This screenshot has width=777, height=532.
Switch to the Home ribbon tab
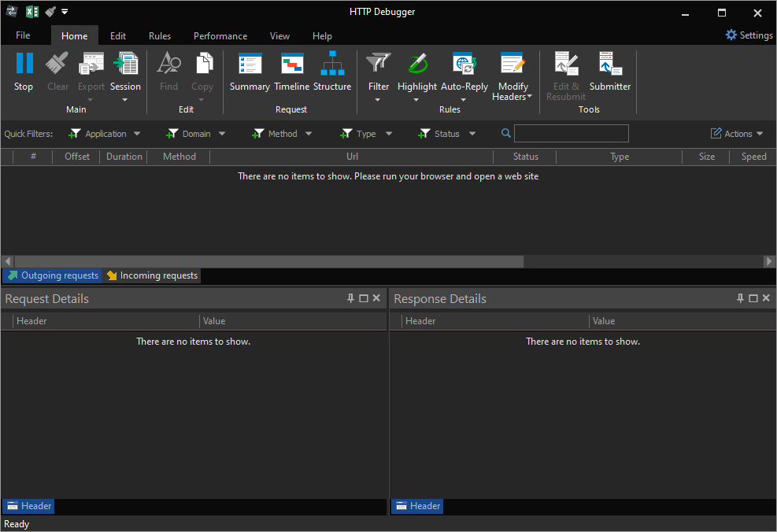tap(74, 35)
